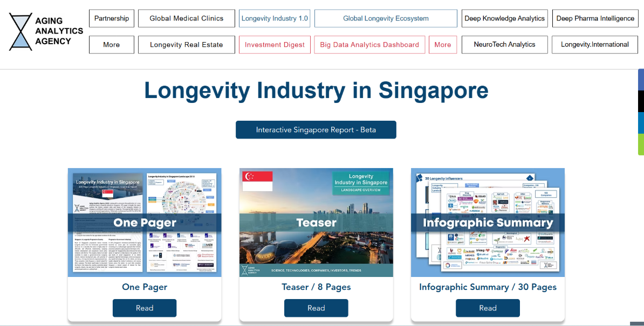
Task: Open Global Medical Clinics page
Action: (x=187, y=18)
